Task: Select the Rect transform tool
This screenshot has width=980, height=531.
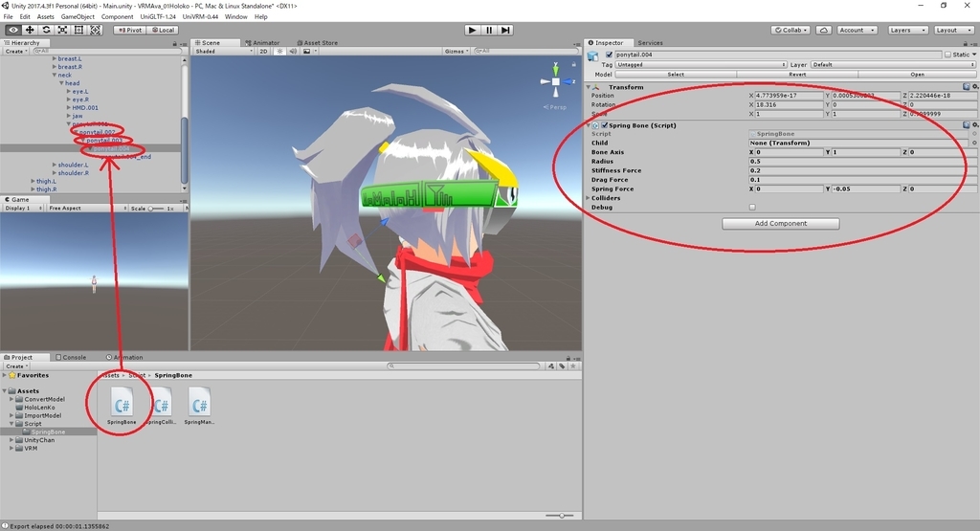Action: [78, 30]
